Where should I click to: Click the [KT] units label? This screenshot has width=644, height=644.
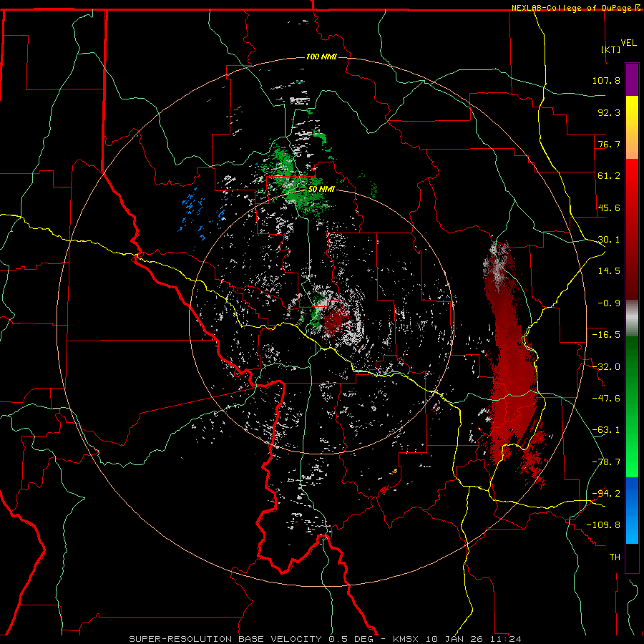611,49
